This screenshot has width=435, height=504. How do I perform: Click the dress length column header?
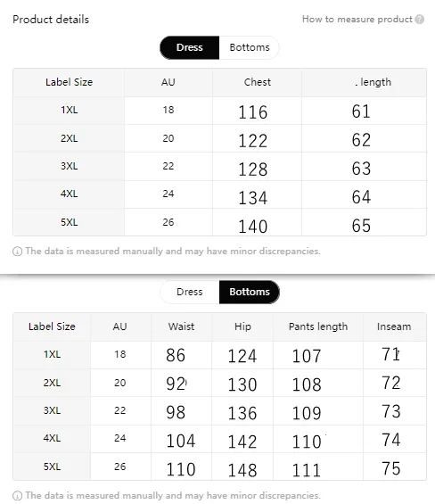coord(373,82)
